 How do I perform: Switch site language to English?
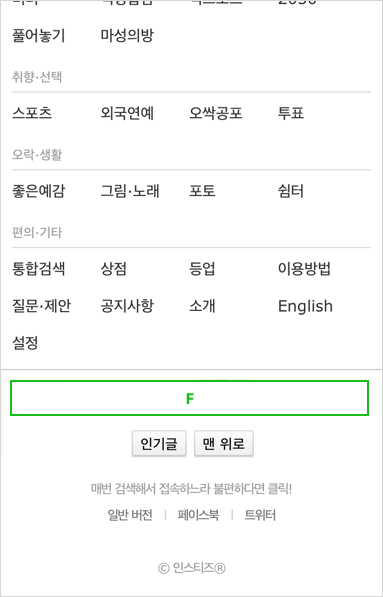305,306
